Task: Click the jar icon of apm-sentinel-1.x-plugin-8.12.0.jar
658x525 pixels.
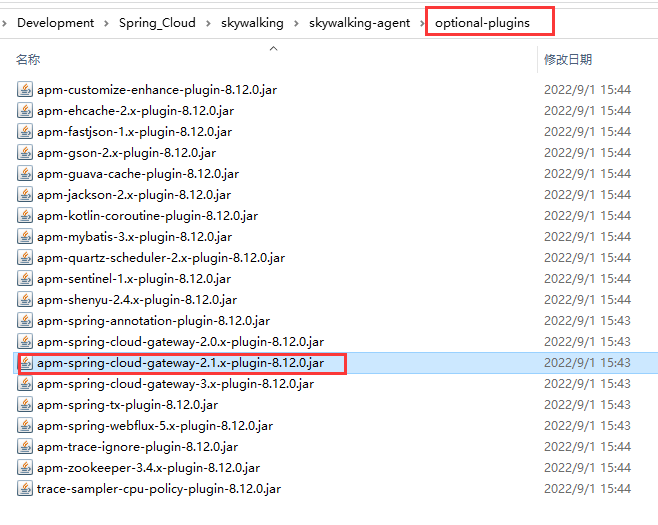Action: (25, 278)
